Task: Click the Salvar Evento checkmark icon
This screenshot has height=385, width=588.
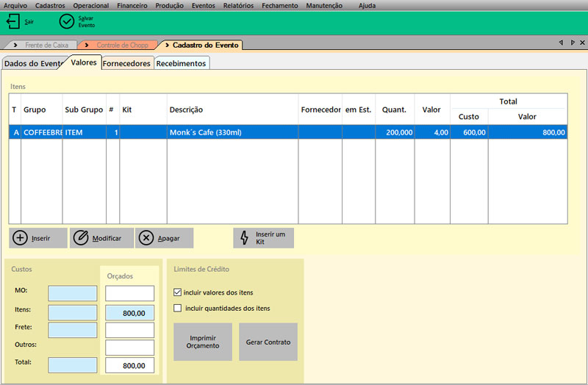Action: pyautogui.click(x=67, y=21)
